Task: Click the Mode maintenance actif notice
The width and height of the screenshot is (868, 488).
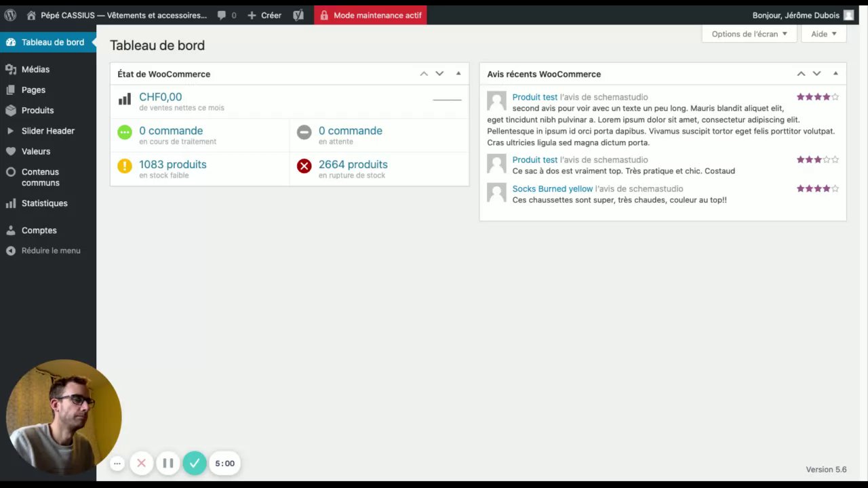Action: 370,15
